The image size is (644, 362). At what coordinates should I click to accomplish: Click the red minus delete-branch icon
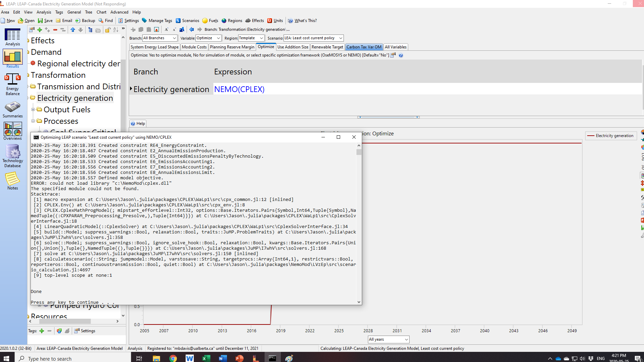tap(55, 30)
